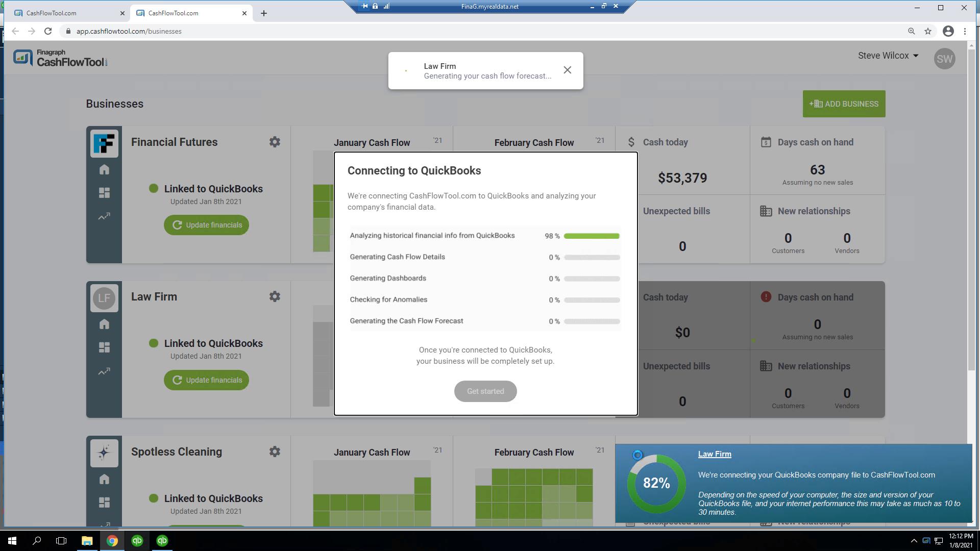980x551 pixels.
Task: Click Analyzing historical info progress bar
Action: (x=592, y=236)
